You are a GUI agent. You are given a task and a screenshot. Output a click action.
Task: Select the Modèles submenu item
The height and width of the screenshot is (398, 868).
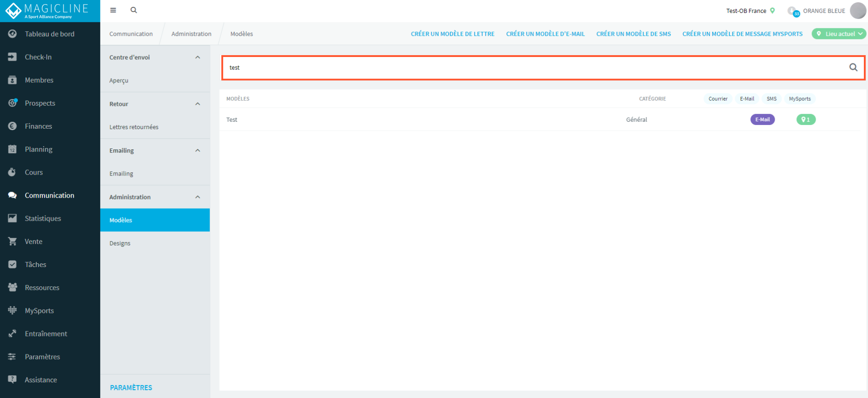click(155, 220)
